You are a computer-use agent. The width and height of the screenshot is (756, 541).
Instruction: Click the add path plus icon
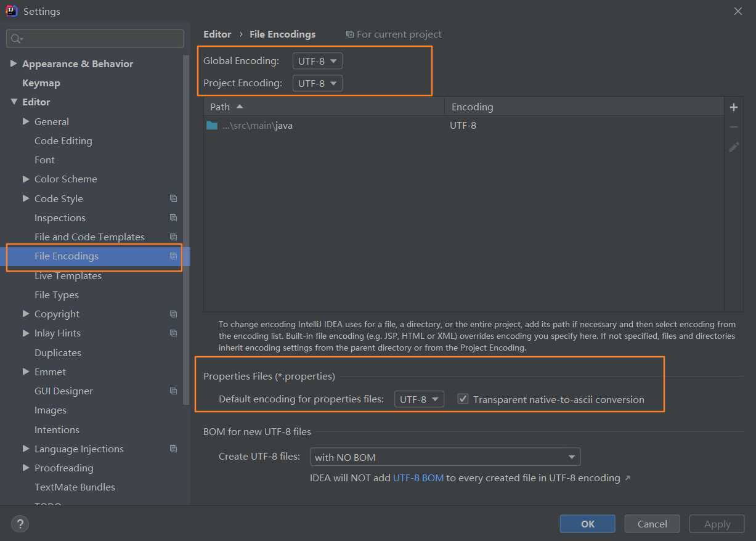click(734, 107)
